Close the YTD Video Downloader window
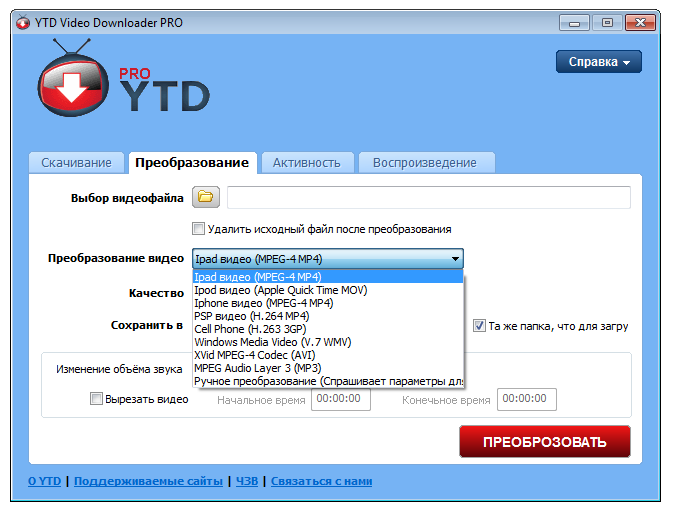Screen dimensions: 683x522 coord(640,23)
